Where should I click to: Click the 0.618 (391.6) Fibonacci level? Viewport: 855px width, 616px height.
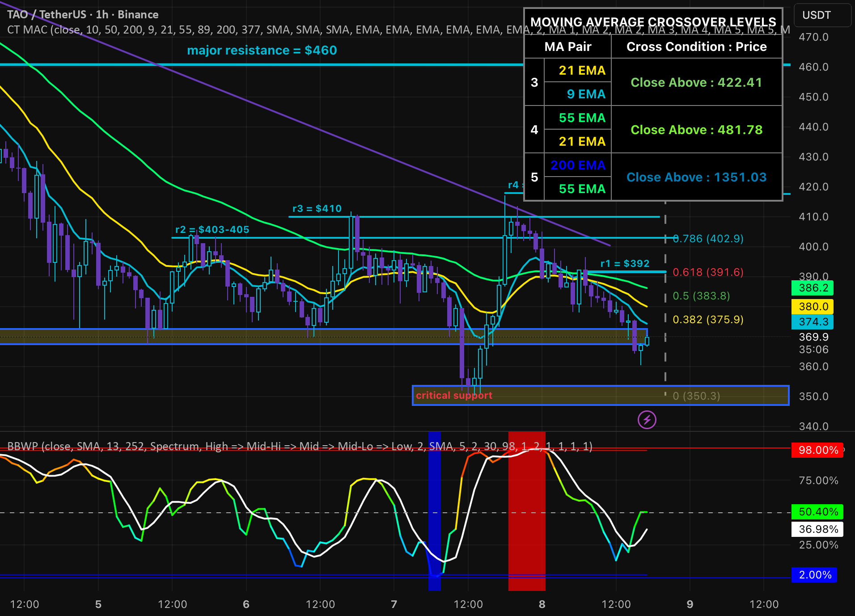pyautogui.click(x=708, y=272)
